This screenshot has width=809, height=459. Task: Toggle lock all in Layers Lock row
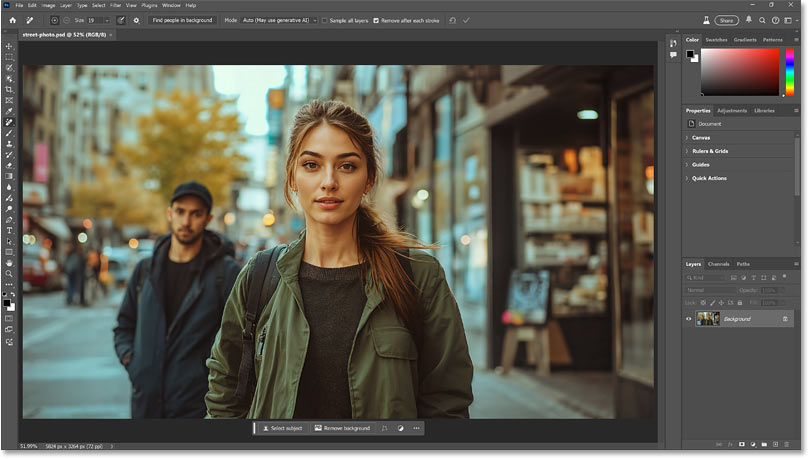coord(740,303)
